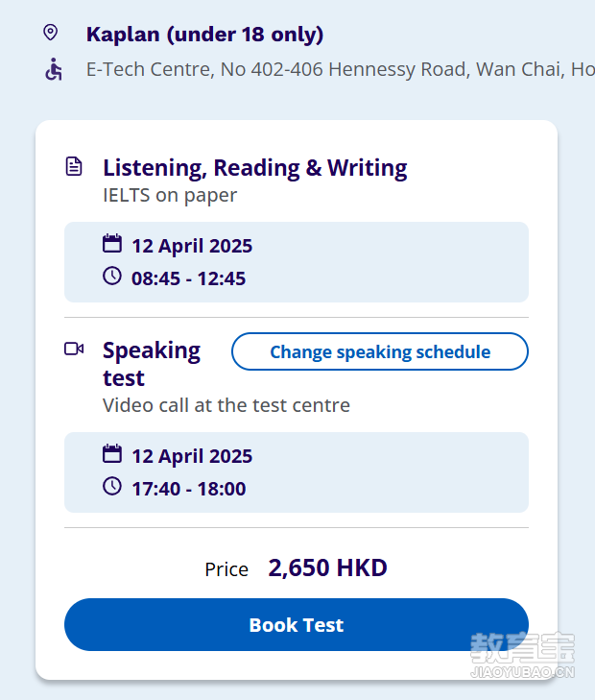595x700 pixels.
Task: Click the 08:45 - 12:45 time slot
Action: point(189,278)
